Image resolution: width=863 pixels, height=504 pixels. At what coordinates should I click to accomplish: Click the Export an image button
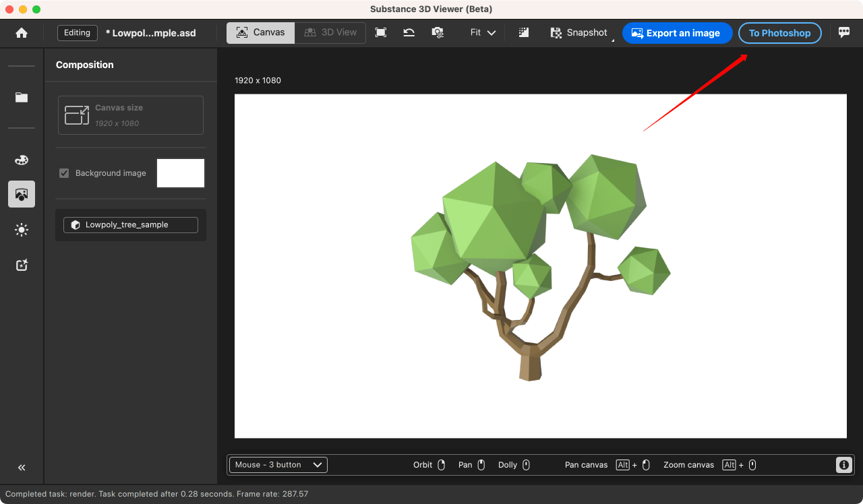pos(677,33)
